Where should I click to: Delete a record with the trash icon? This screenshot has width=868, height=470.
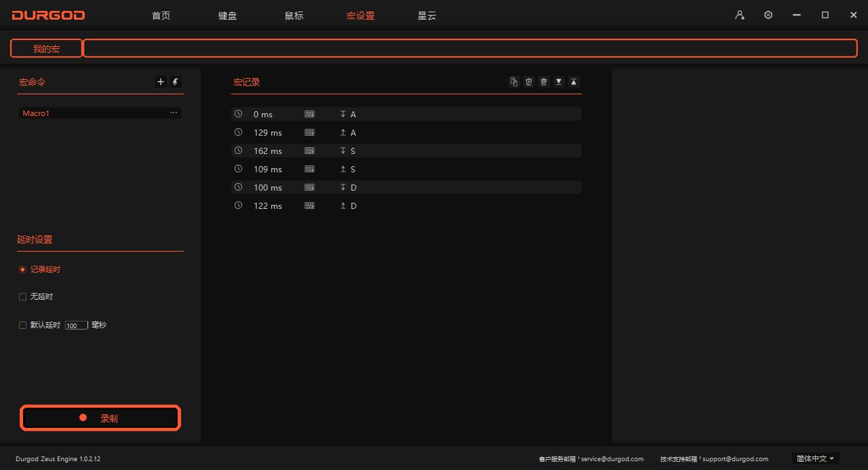point(543,81)
